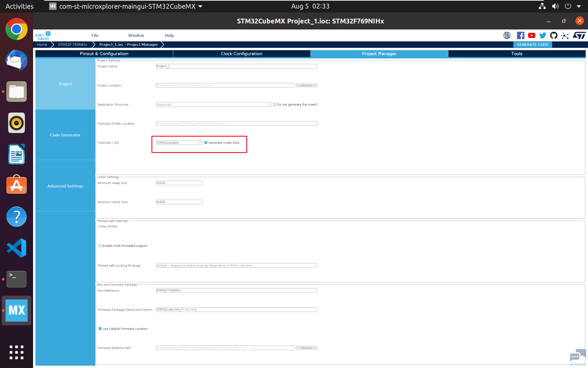588x368 pixels.
Task: Open Thread-safe Locking Strategy dropdown
Action: 236,265
